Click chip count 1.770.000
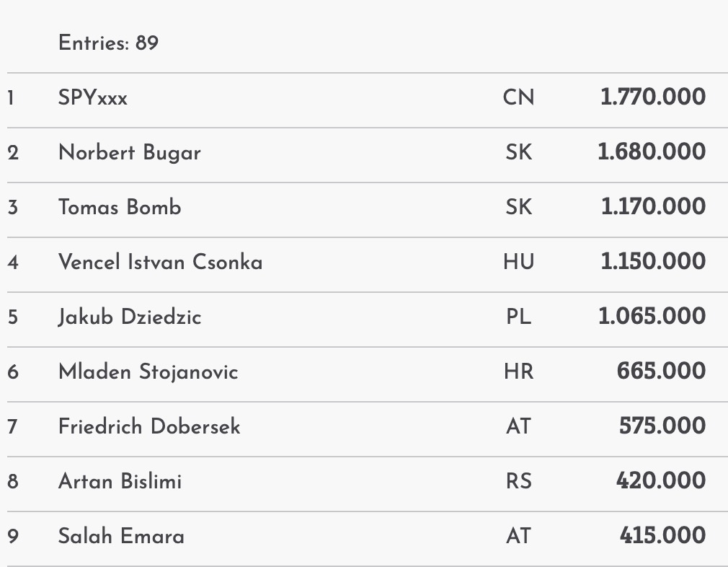728x567 pixels. point(652,97)
